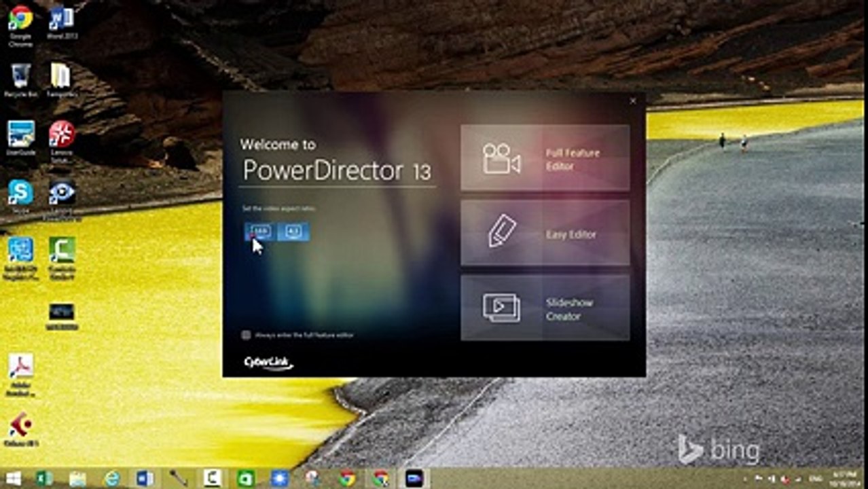
Task: Enable Always enter the full feature editor
Action: (x=247, y=335)
